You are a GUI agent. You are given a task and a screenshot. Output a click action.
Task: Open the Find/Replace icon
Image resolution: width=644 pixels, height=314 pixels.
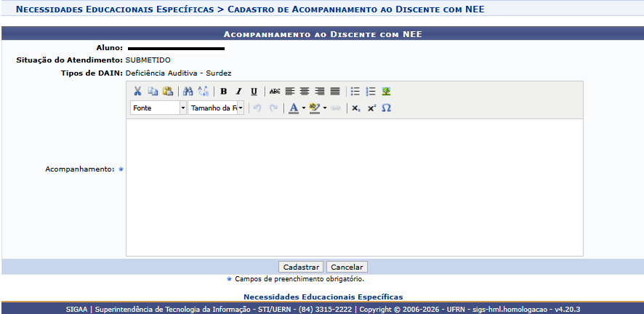pyautogui.click(x=204, y=91)
